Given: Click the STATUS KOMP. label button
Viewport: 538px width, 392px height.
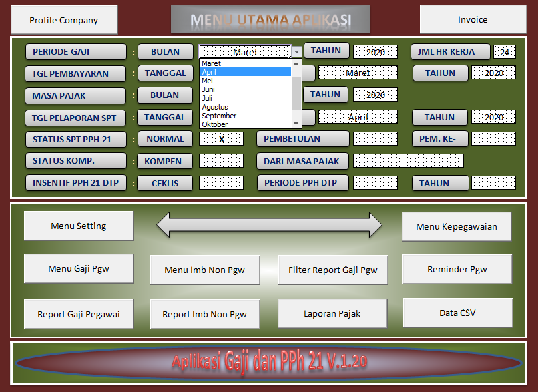Looking at the screenshot, I should tap(76, 161).
